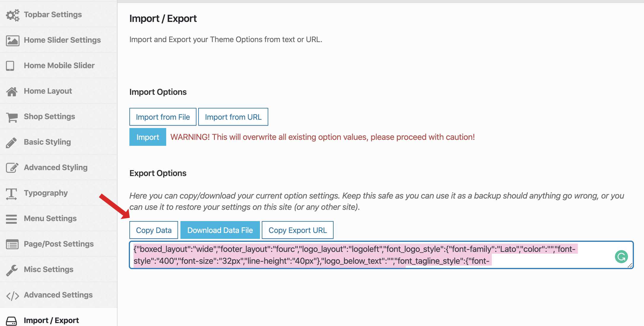Click the Typography letter-T icon

[11, 193]
